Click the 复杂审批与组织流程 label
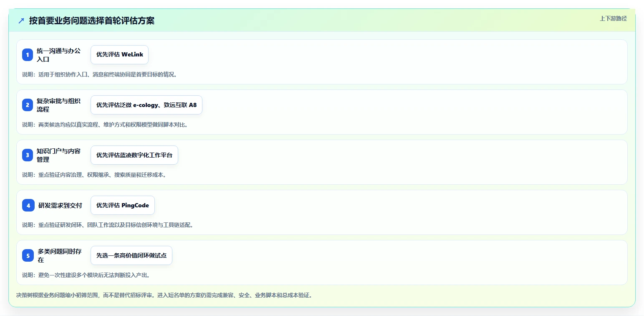 (59, 105)
